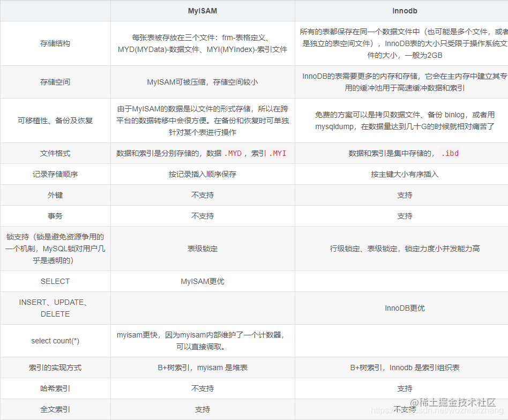Viewport: 508px width, 420px height.
Task: Click the 锁支持 row label cell
Action: [x=55, y=249]
